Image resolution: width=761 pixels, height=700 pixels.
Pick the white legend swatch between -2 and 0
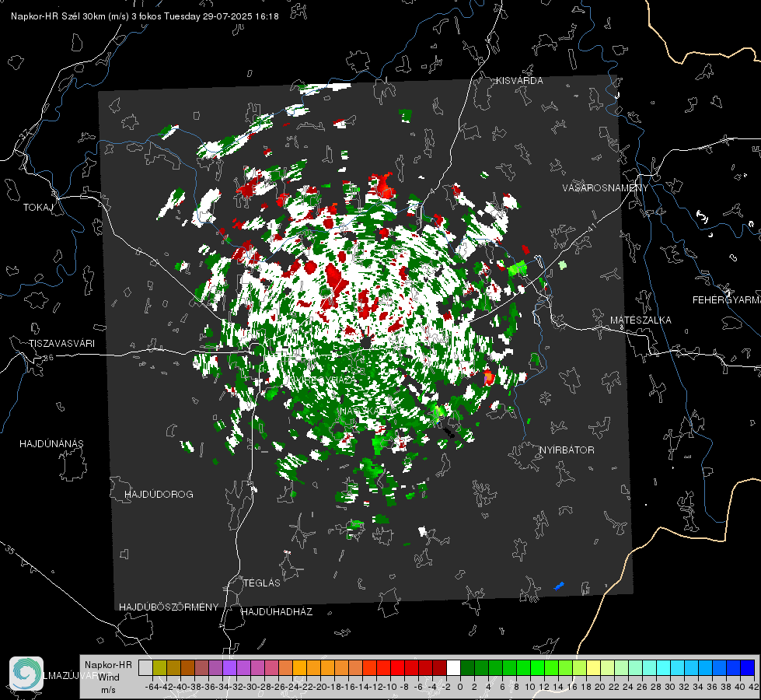(x=453, y=667)
